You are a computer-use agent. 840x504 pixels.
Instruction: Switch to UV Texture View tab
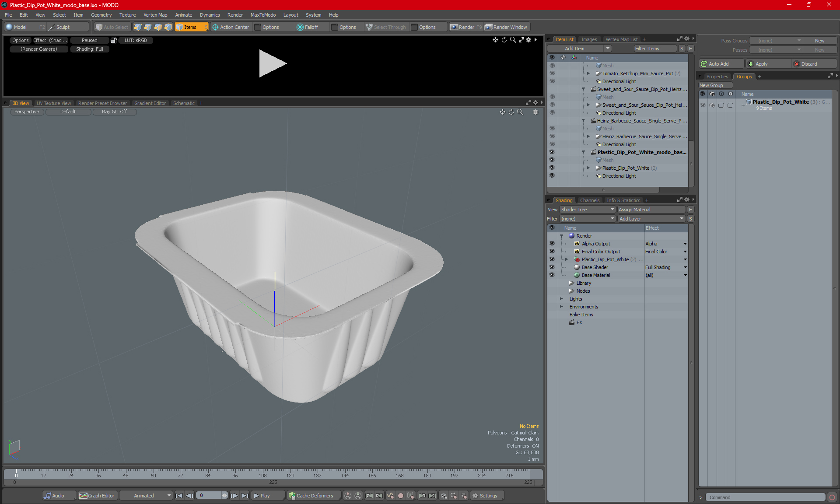(x=54, y=103)
